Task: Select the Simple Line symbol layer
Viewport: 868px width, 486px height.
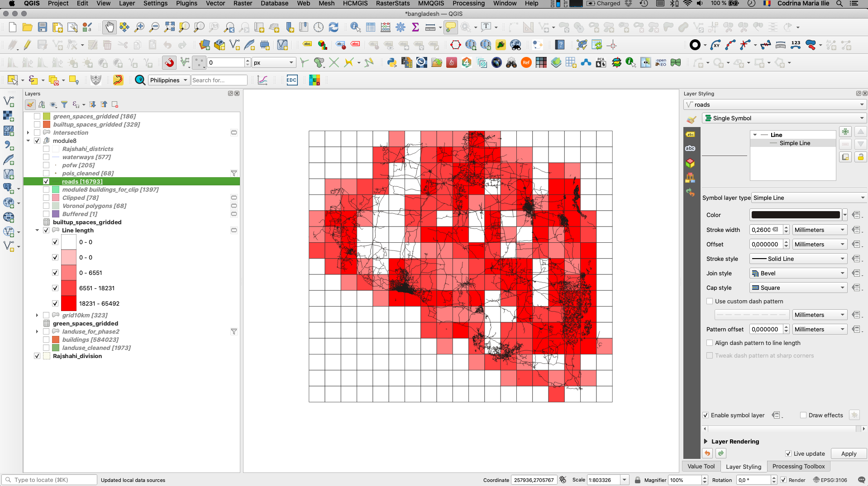Action: pos(795,143)
